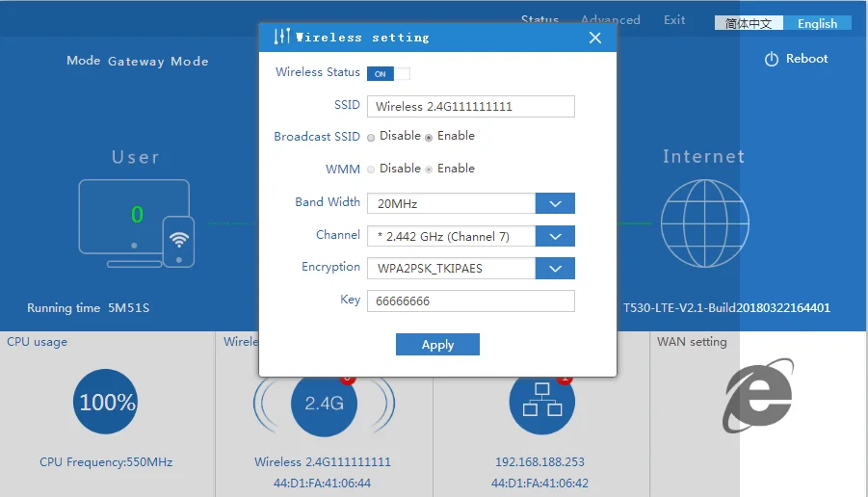Click the 2.4G wireless circle icon
Screen dimensions: 868x497
(x=324, y=404)
